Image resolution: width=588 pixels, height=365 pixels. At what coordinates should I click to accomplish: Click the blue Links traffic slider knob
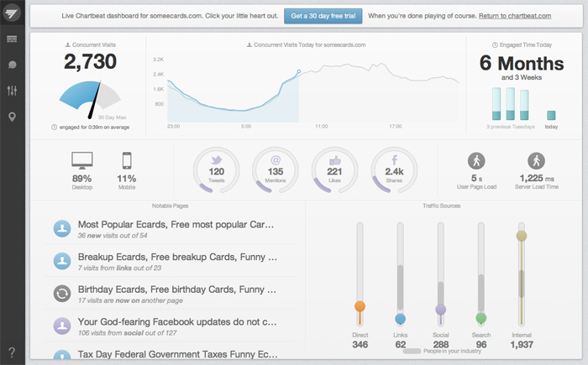pyautogui.click(x=400, y=319)
